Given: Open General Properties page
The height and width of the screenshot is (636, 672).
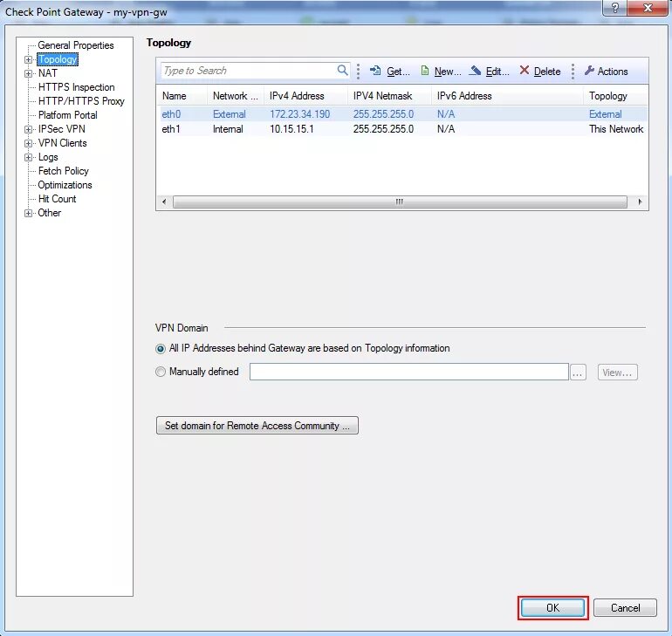Looking at the screenshot, I should click(76, 45).
